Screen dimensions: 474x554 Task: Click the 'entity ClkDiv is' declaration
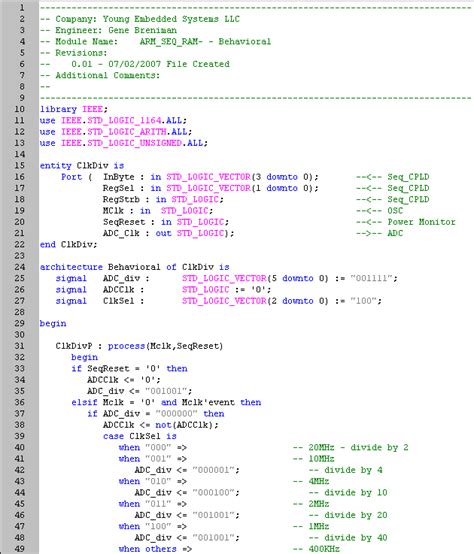pos(82,166)
